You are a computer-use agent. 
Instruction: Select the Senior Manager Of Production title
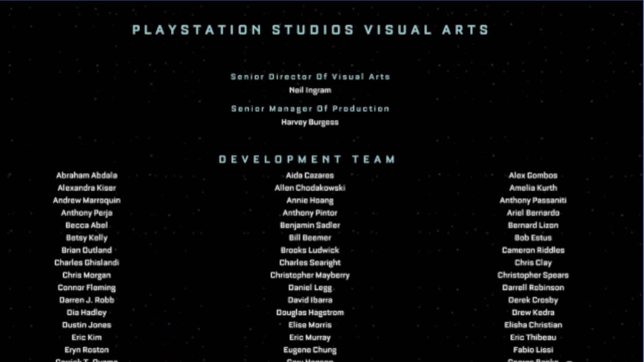point(310,109)
